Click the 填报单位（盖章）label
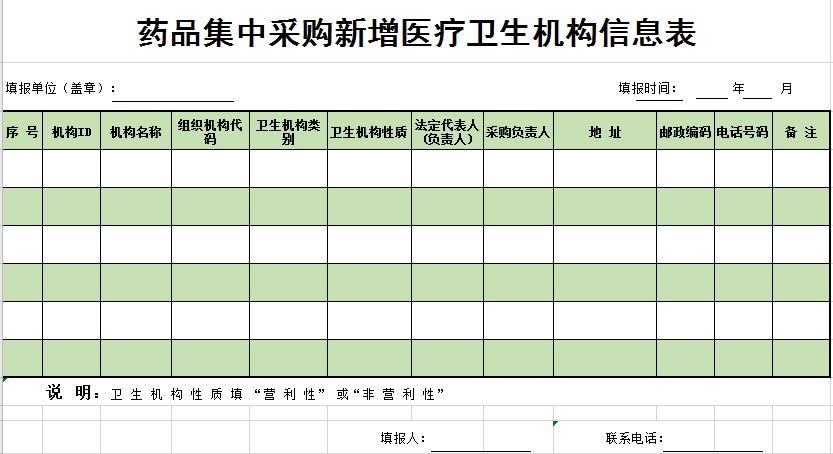This screenshot has width=833, height=454. point(61,88)
